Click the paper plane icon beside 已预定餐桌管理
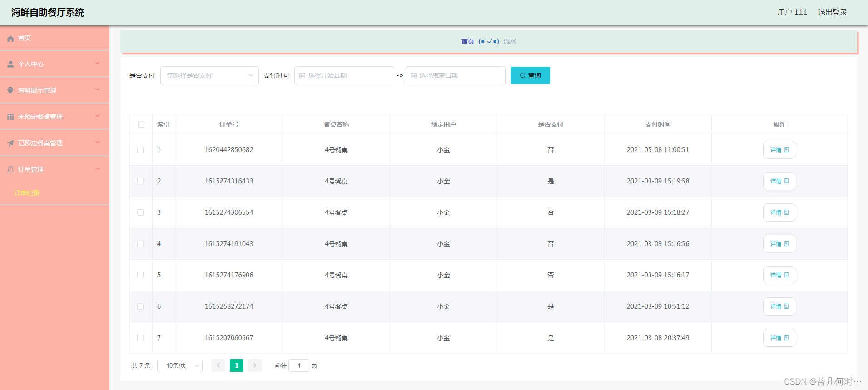The image size is (868, 390). [10, 143]
